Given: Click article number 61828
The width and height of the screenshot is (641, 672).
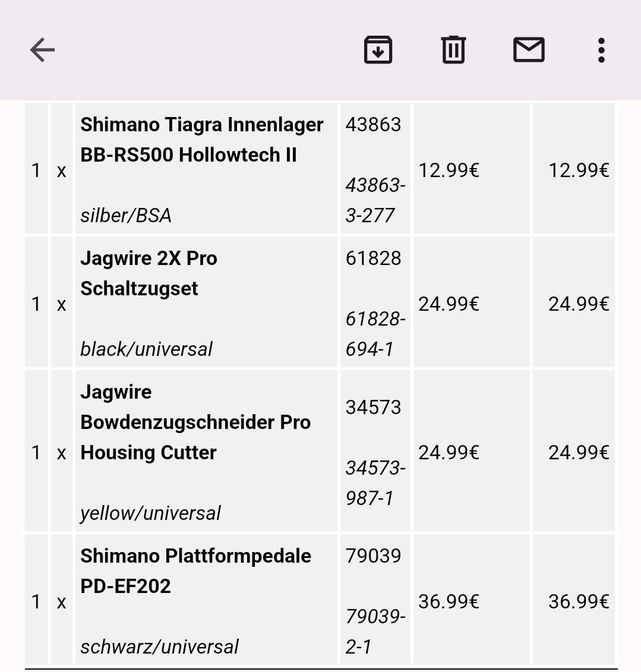Looking at the screenshot, I should [x=373, y=258].
